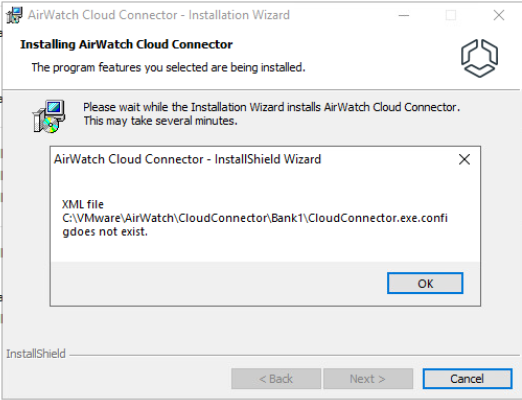Screen dimensions: 522x400
Task: Click the greyed-out Back button
Action: pos(276,379)
